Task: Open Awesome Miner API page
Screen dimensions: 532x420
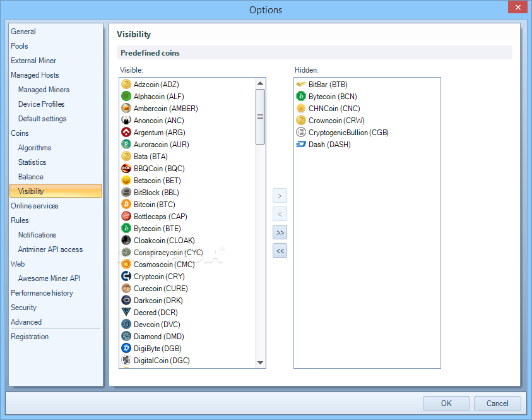Action: [x=49, y=279]
